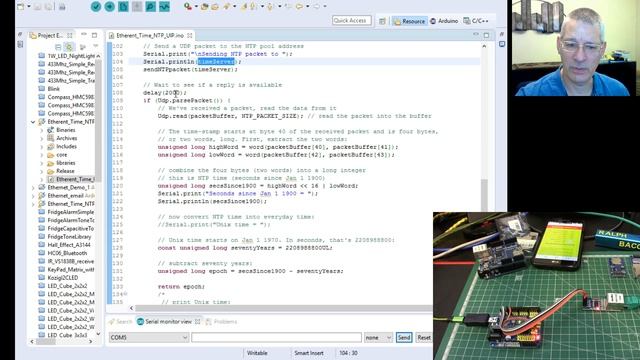This screenshot has width=640, height=360.
Task: Close the Project Explorer tab
Action: click(x=70, y=36)
